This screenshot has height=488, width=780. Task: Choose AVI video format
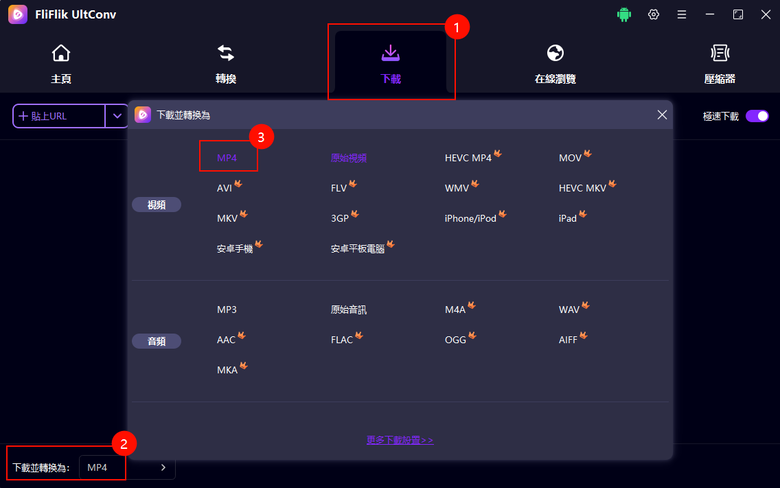tap(224, 188)
